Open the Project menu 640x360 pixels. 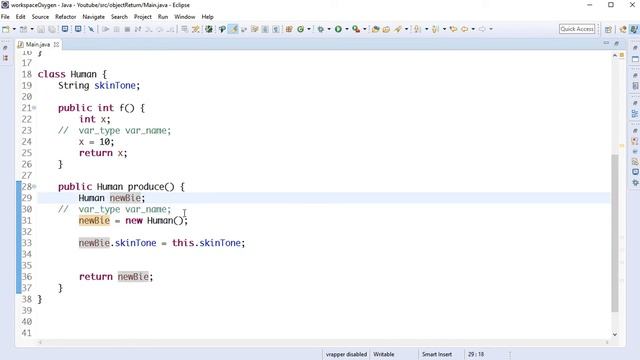[x=143, y=17]
